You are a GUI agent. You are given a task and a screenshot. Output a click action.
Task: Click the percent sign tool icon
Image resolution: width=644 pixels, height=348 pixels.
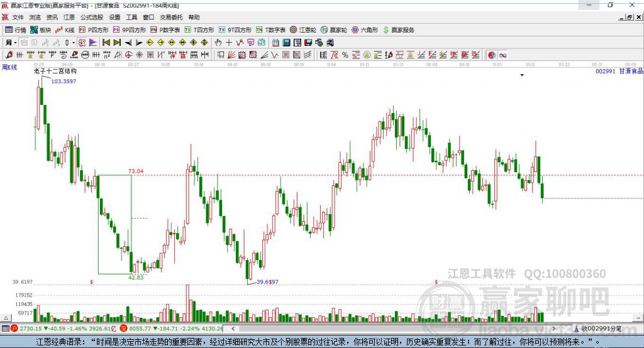pos(345,55)
